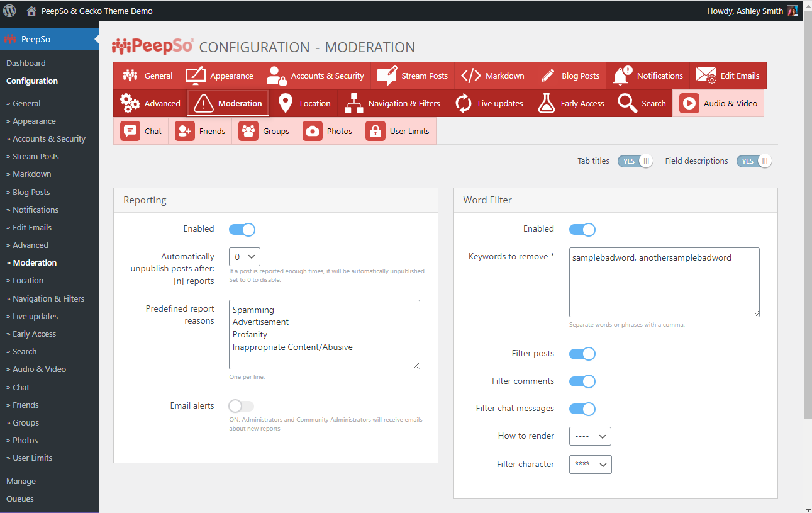The image size is (812, 513).
Task: Open sidebar link » Edit Emails
Action: point(29,228)
